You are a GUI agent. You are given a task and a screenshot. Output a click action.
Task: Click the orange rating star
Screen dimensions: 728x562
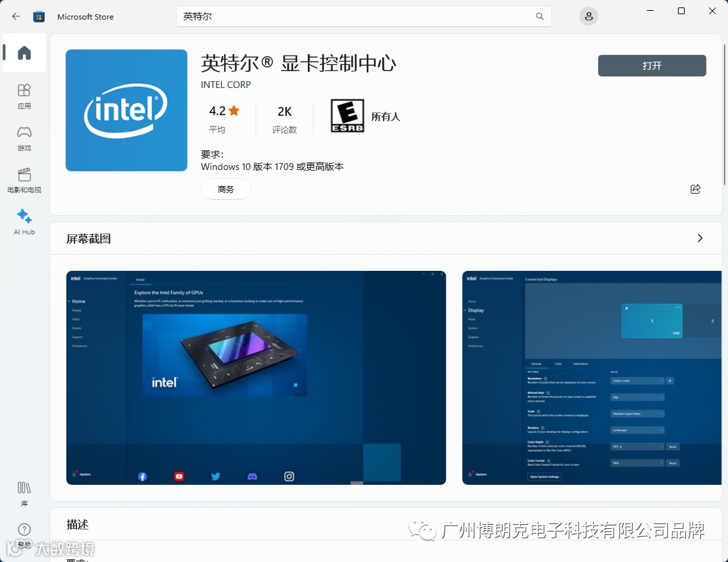(x=234, y=110)
